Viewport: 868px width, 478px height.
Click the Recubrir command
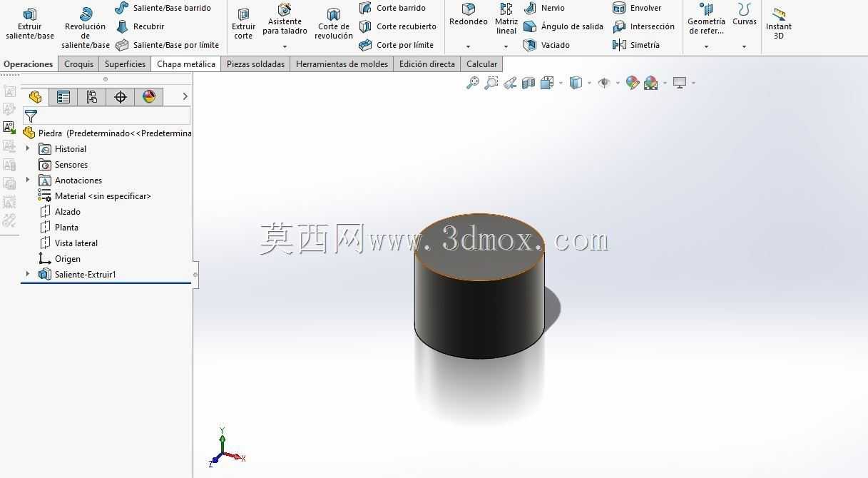(141, 26)
